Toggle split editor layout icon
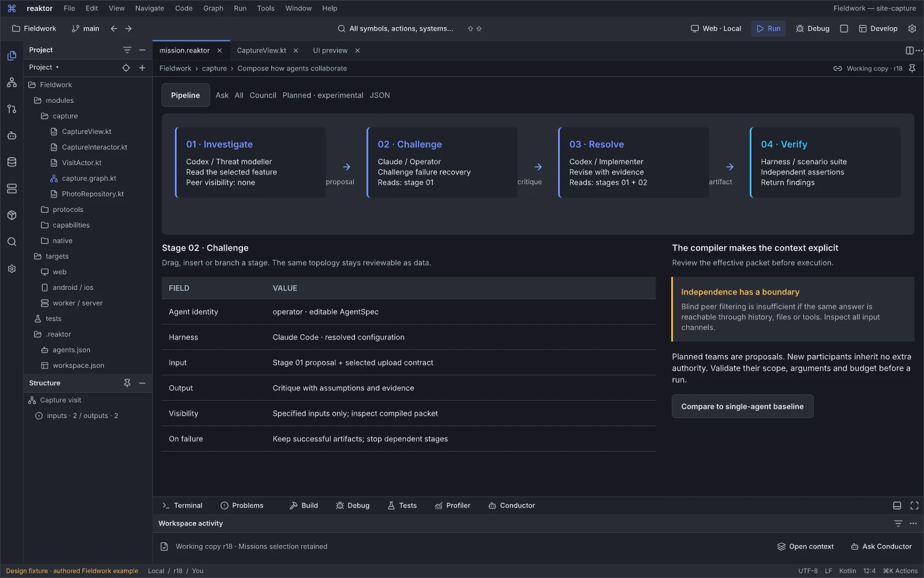The width and height of the screenshot is (924, 578). tap(909, 51)
